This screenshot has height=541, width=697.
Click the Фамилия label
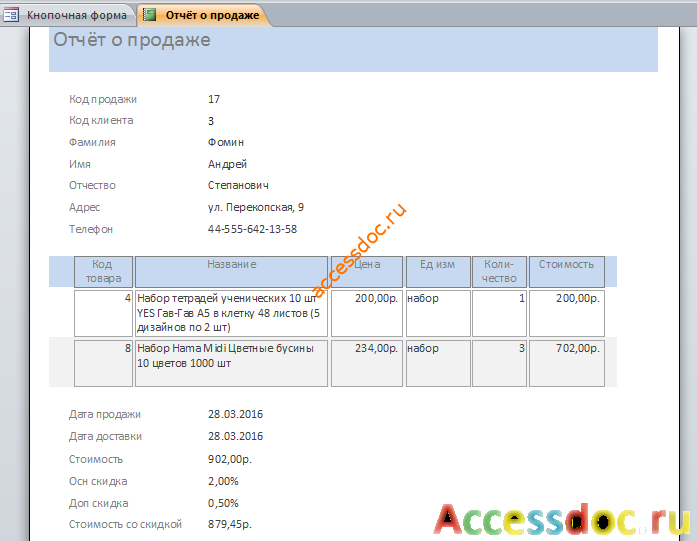(92, 142)
